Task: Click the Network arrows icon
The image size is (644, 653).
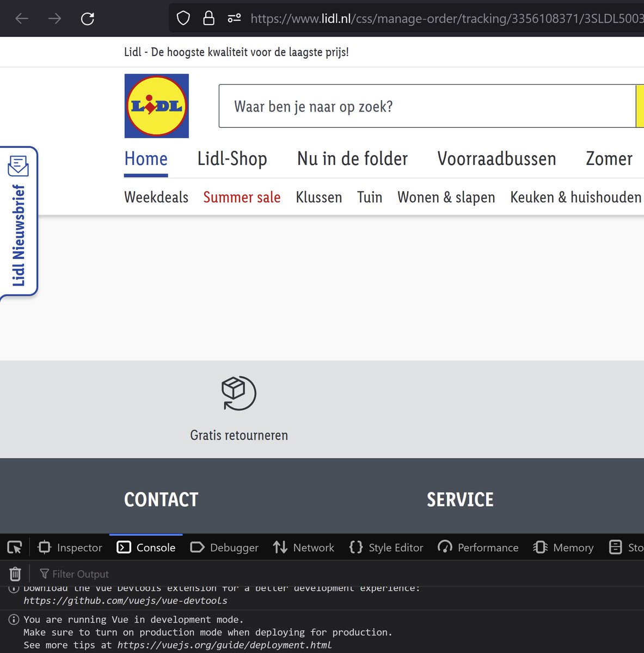Action: (280, 547)
